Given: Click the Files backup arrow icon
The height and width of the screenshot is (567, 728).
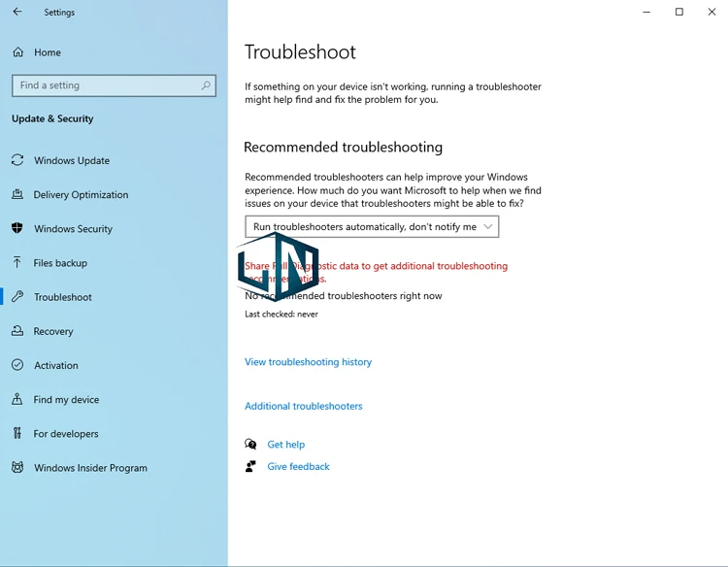Looking at the screenshot, I should [17, 262].
